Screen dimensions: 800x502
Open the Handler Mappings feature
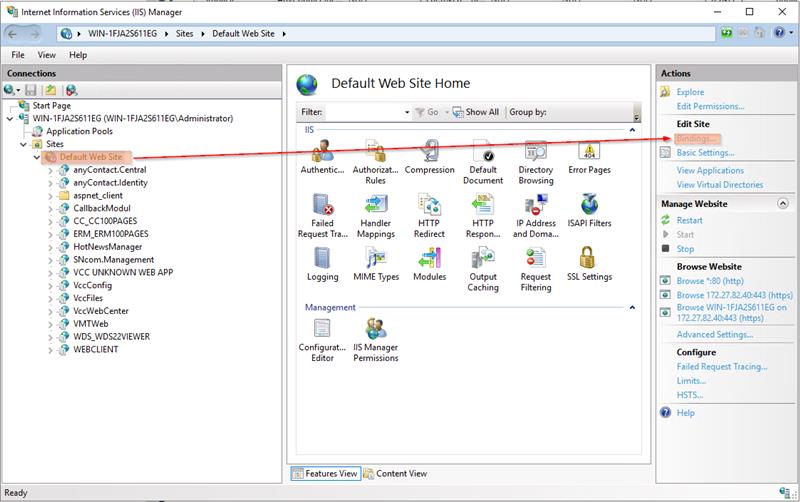[x=375, y=206]
